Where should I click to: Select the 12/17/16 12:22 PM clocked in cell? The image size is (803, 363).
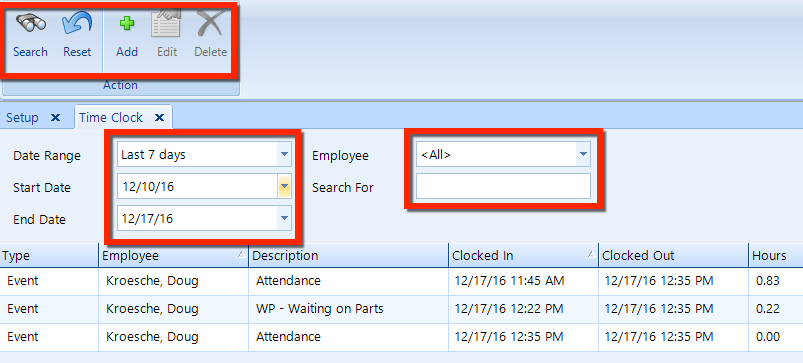[x=523, y=309]
